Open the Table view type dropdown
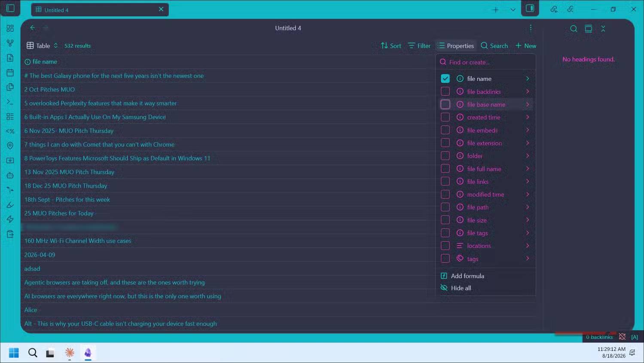 [42, 46]
